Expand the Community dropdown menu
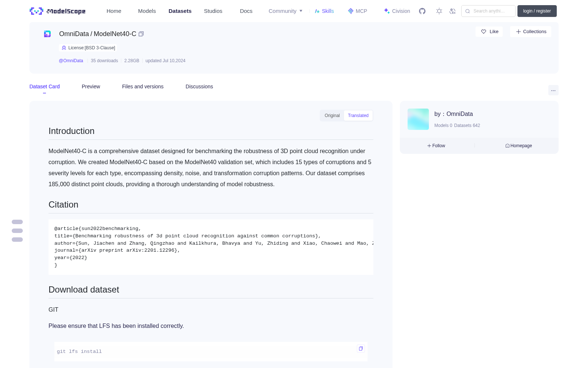Screen dimensions: 588x368 [x=286, y=11]
